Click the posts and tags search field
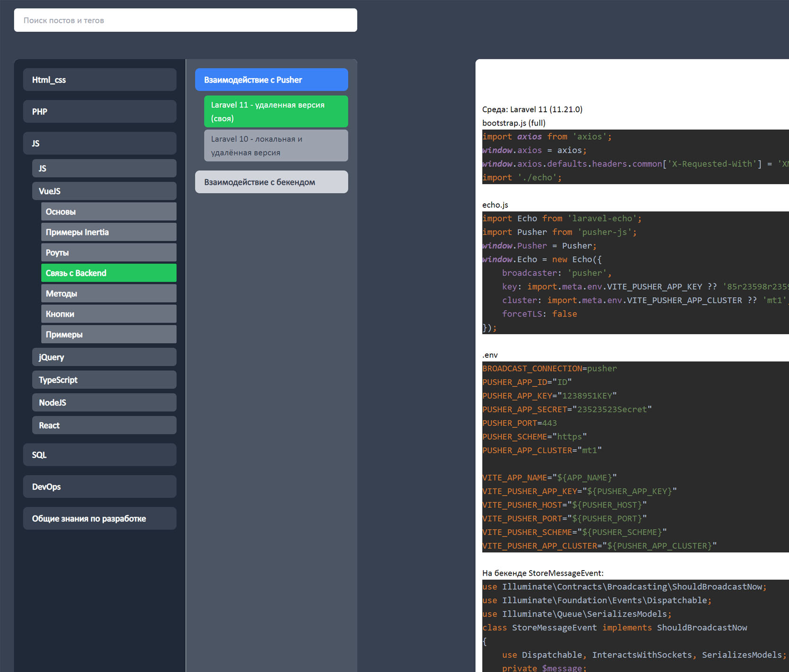Screen dimensions: 789x672 (x=185, y=20)
